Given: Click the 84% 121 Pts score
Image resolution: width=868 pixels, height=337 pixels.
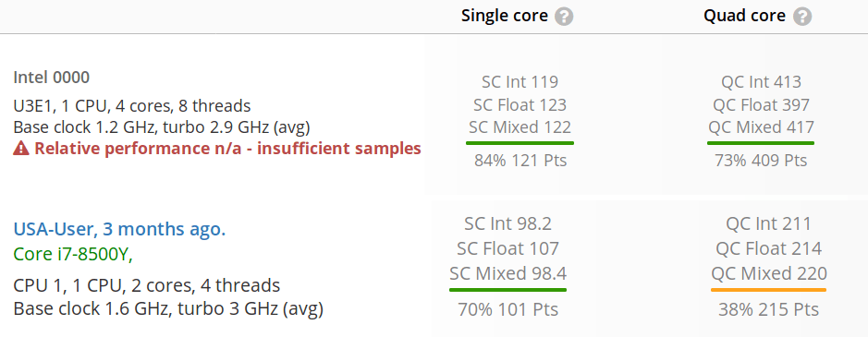Looking at the screenshot, I should pos(520,161).
